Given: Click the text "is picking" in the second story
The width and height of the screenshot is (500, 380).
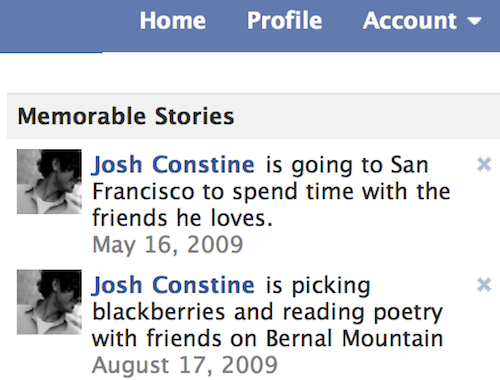Looking at the screenshot, I should coord(318,286).
